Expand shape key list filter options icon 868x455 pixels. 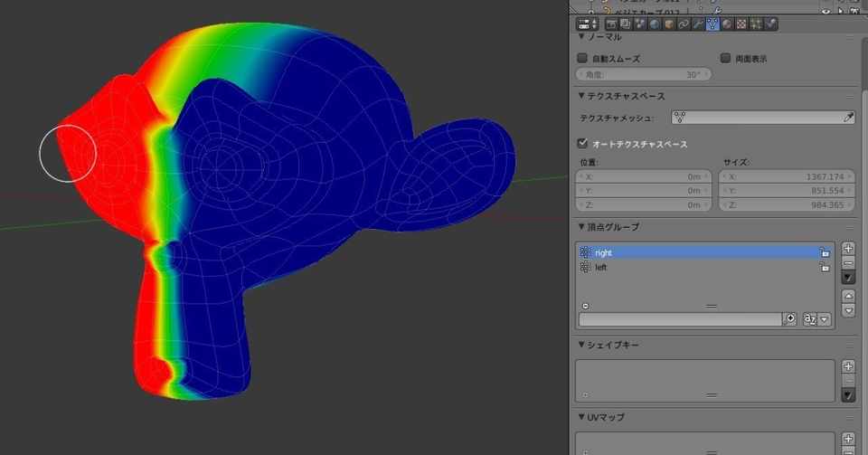point(586,395)
